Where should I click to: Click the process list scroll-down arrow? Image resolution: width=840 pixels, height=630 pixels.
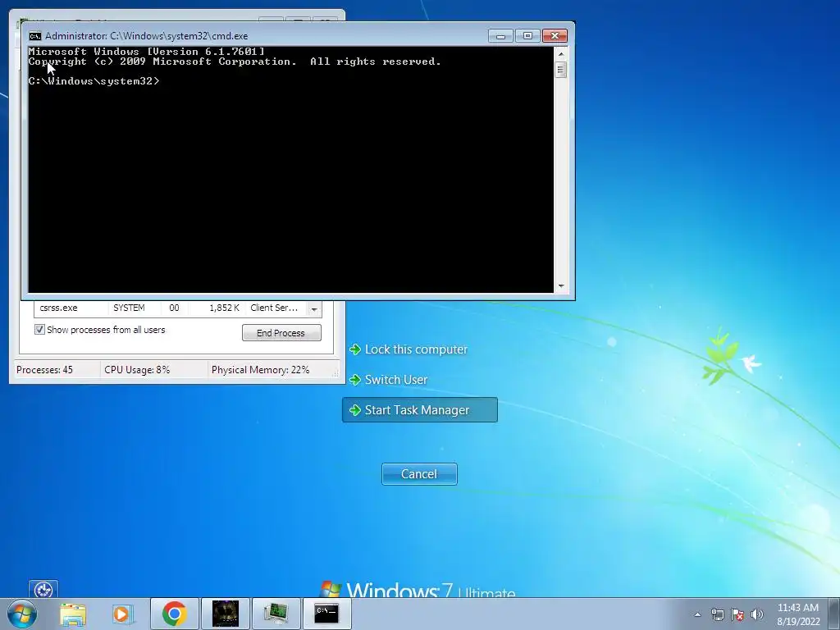tap(314, 309)
